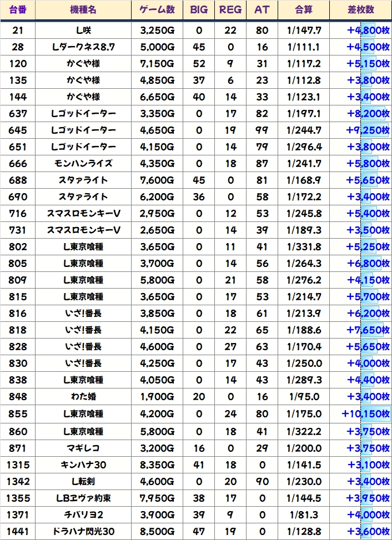Click the 台番 column header

(18, 9)
